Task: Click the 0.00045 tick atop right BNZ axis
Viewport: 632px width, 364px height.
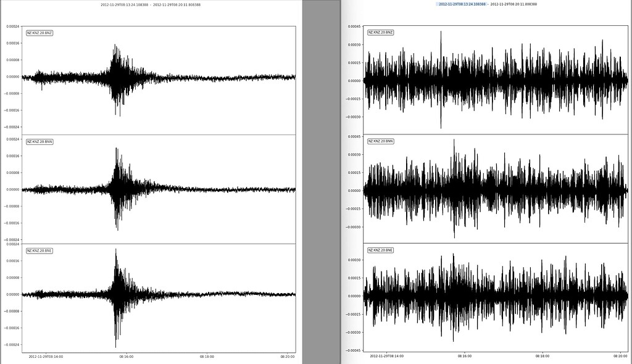Action: pos(354,27)
